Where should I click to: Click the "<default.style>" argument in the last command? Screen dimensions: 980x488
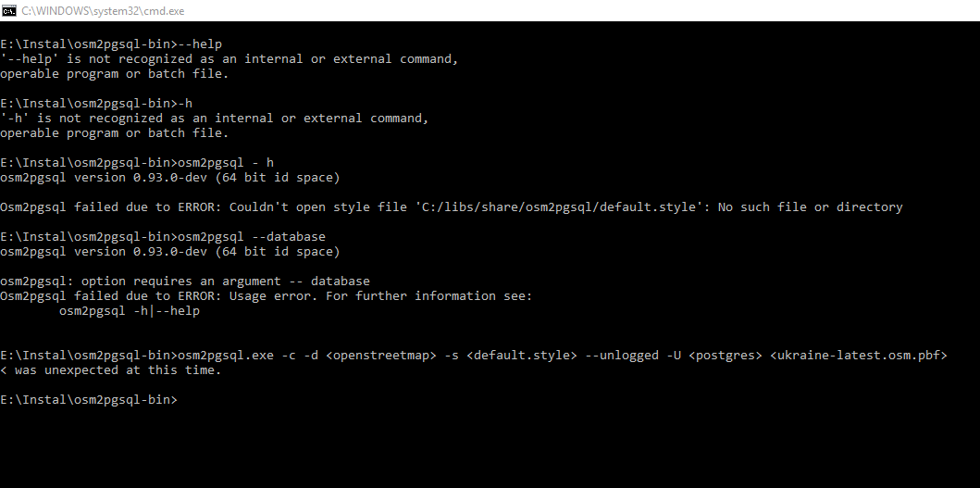[x=522, y=356]
